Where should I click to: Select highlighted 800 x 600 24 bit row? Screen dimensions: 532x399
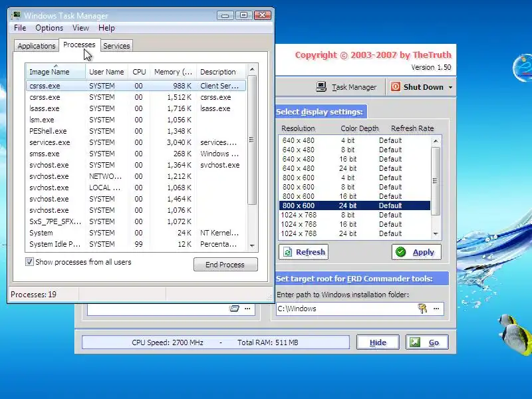tap(355, 205)
